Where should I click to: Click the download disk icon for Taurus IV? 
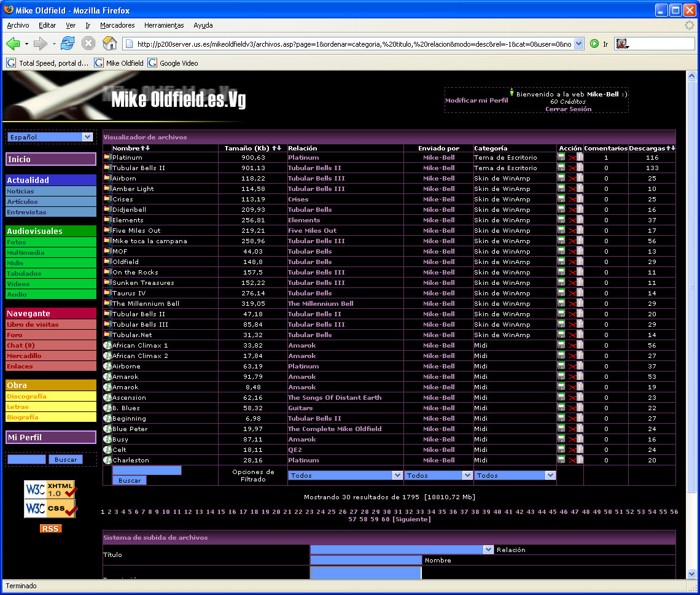point(561,293)
